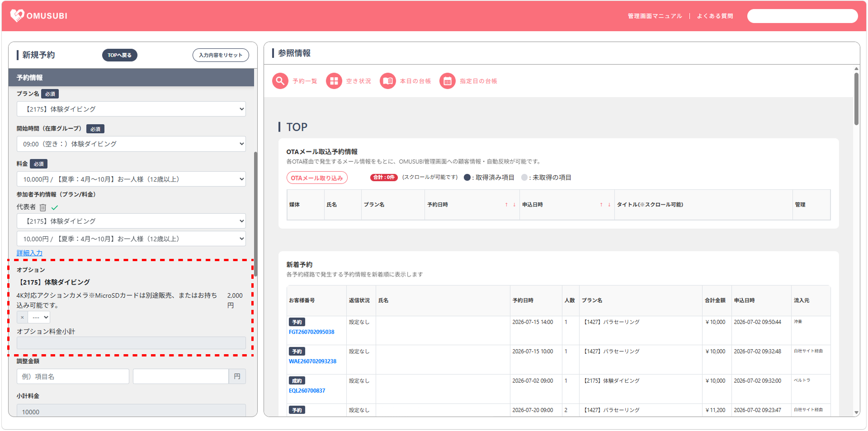The height and width of the screenshot is (431, 868).
Task: Open the 本日の台帳 book icon
Action: tap(388, 81)
